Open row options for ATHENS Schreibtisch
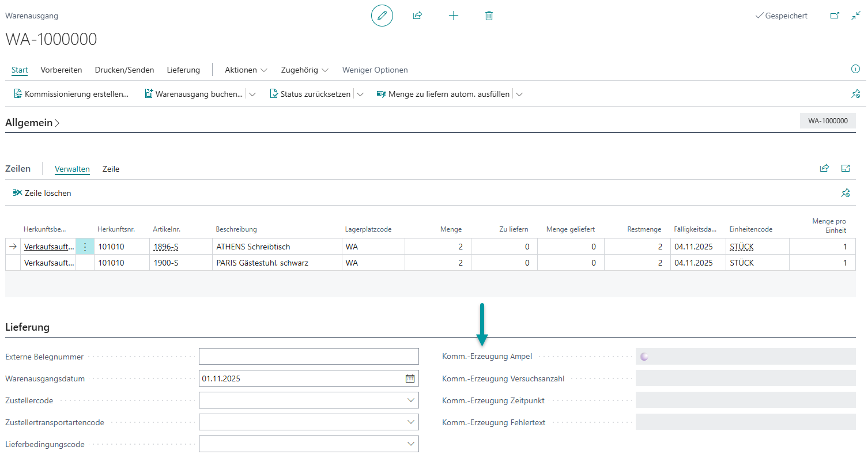868x458 pixels. (x=85, y=247)
